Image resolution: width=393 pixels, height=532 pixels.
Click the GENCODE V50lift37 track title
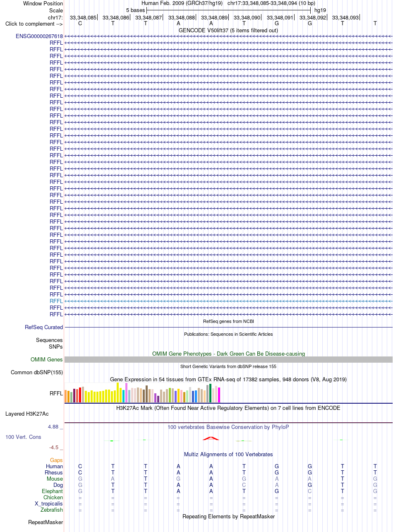pyautogui.click(x=228, y=30)
